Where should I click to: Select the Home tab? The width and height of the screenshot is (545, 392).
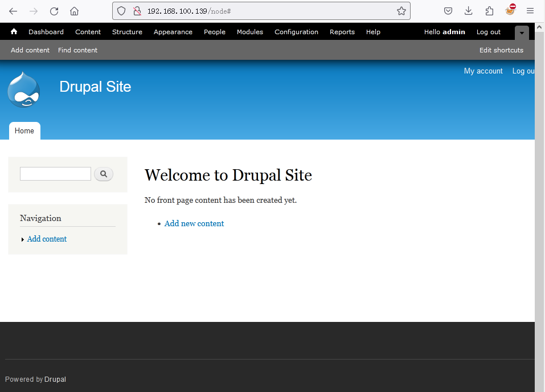[x=24, y=131]
